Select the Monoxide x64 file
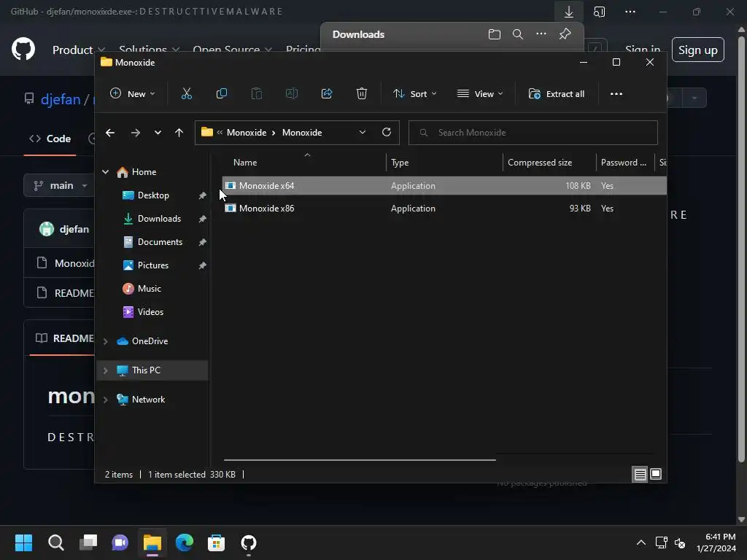This screenshot has width=747, height=560. click(x=444, y=186)
